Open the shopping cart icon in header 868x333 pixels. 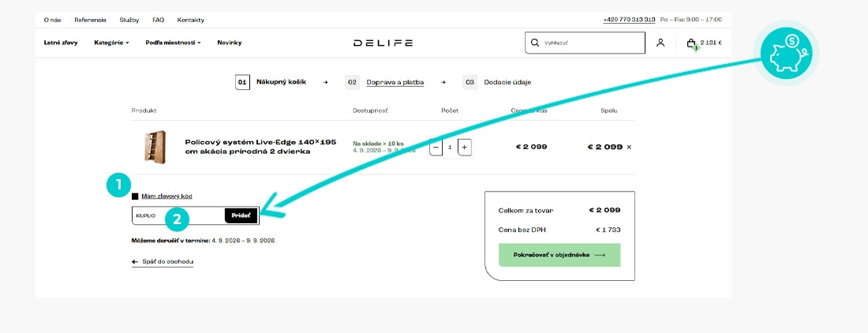point(691,43)
